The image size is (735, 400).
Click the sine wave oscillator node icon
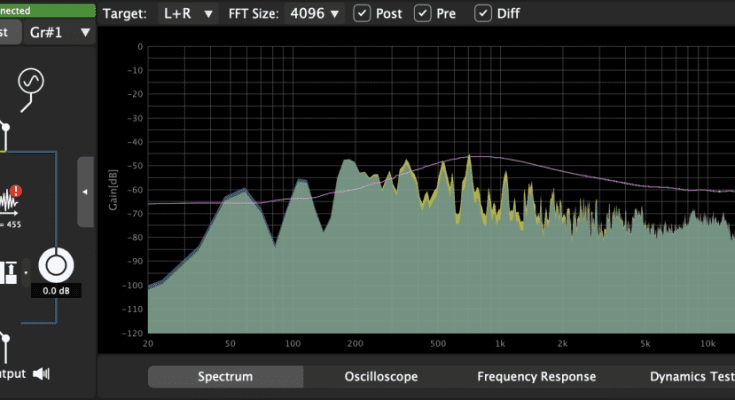coord(31,81)
